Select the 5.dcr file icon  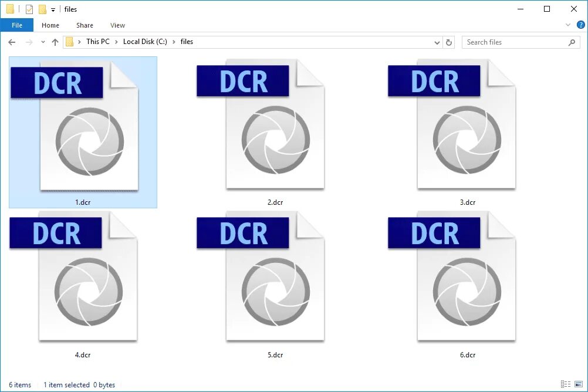(x=261, y=276)
